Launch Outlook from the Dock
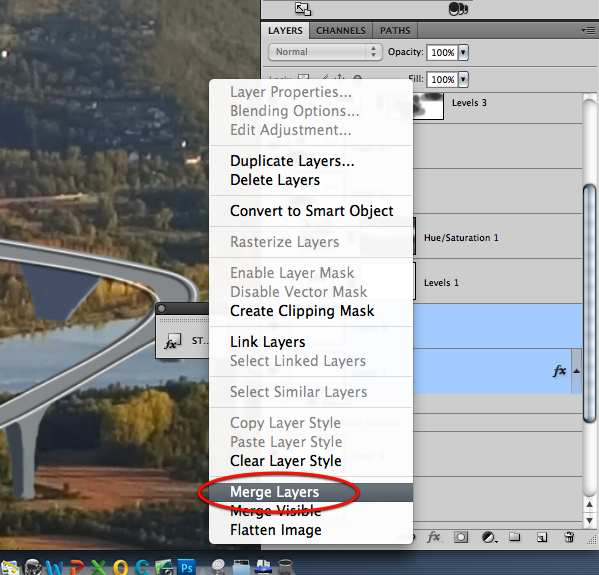This screenshot has width=599, height=575. pyautogui.click(x=120, y=567)
